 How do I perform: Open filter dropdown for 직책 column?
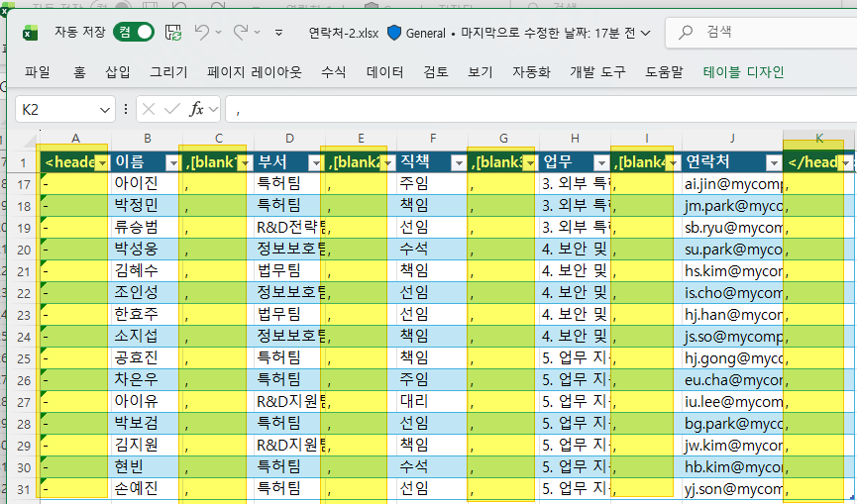(x=459, y=162)
